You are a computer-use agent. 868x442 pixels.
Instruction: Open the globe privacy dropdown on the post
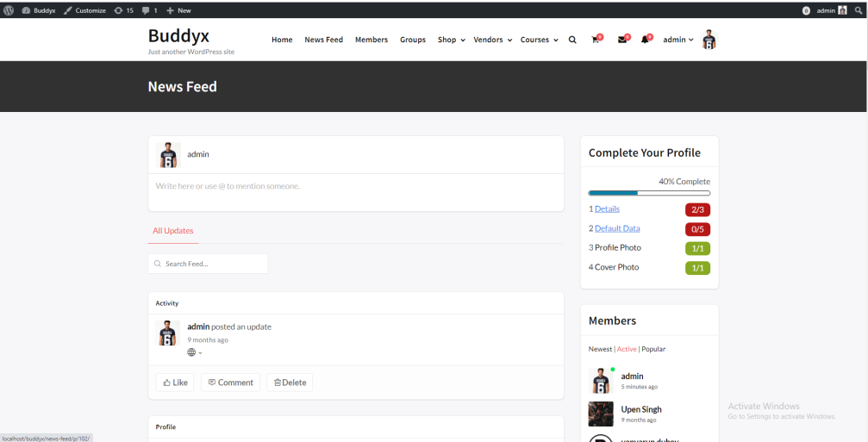(x=195, y=352)
